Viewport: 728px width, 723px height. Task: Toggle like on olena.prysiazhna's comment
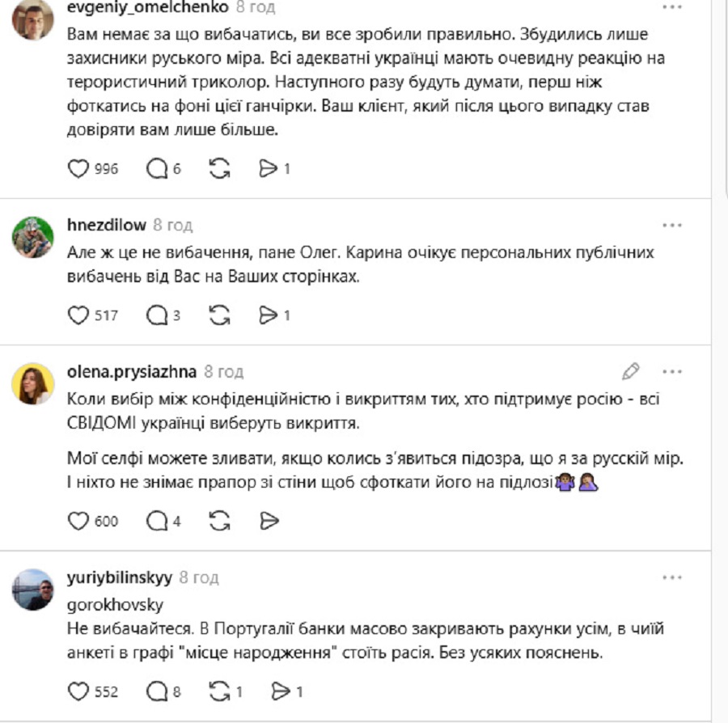pos(78,521)
